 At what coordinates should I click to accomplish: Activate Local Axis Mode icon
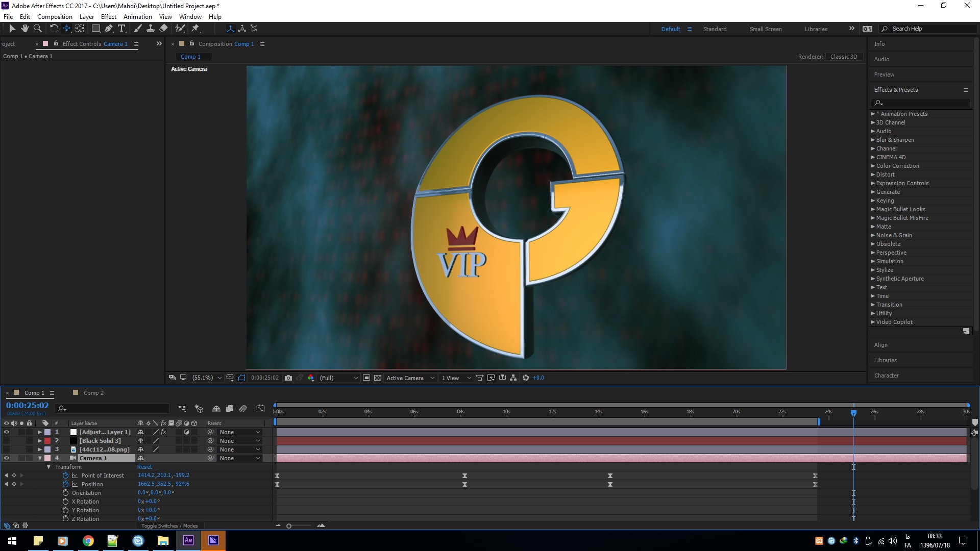click(230, 29)
